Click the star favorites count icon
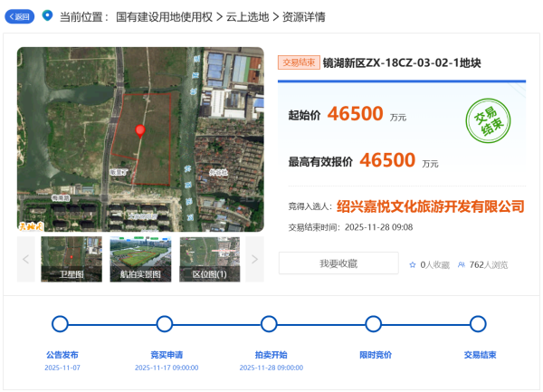The height and width of the screenshot is (392, 543). tap(413, 264)
